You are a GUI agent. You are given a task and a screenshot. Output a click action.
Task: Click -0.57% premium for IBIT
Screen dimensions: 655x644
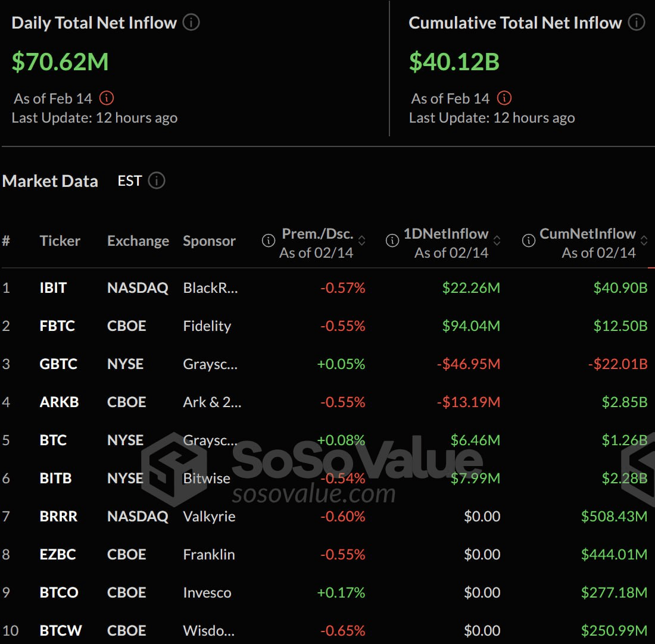[x=342, y=287]
